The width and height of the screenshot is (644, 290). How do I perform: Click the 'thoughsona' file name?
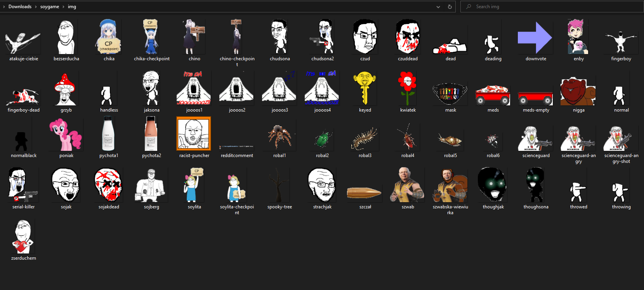(x=536, y=207)
